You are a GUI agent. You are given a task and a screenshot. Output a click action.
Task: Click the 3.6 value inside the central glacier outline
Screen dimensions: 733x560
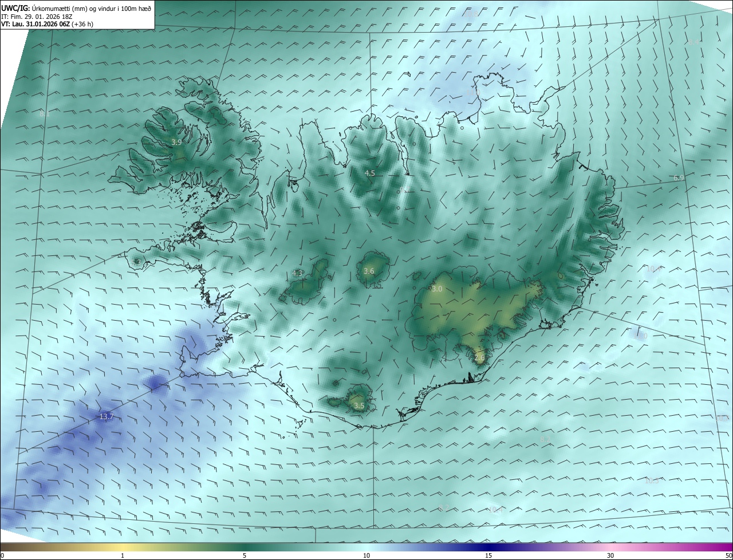[x=369, y=271]
